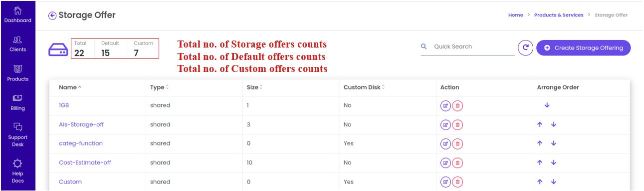Delete the Ais-Storage-off offering

click(x=457, y=124)
